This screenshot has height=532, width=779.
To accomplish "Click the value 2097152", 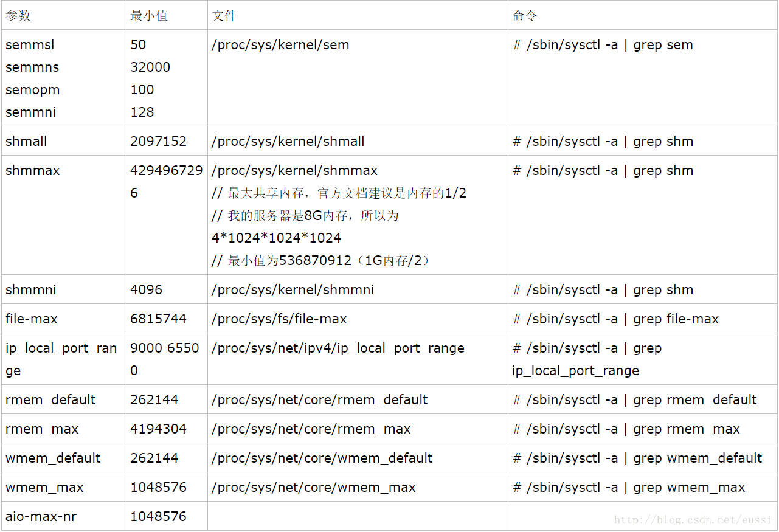I will 158,141.
